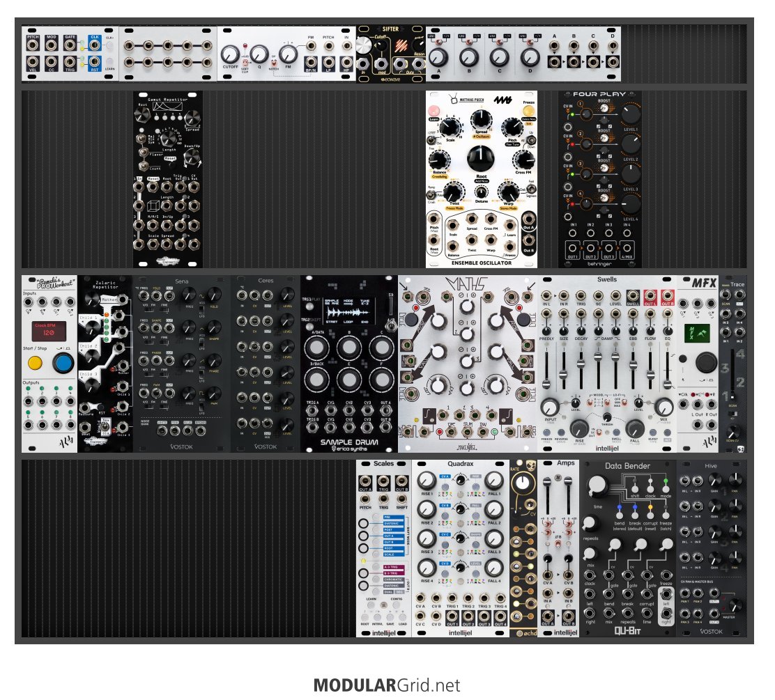Flip the SOFT CLIP switch on the filter
Screen dimensions: 775x700
pos(244,63)
